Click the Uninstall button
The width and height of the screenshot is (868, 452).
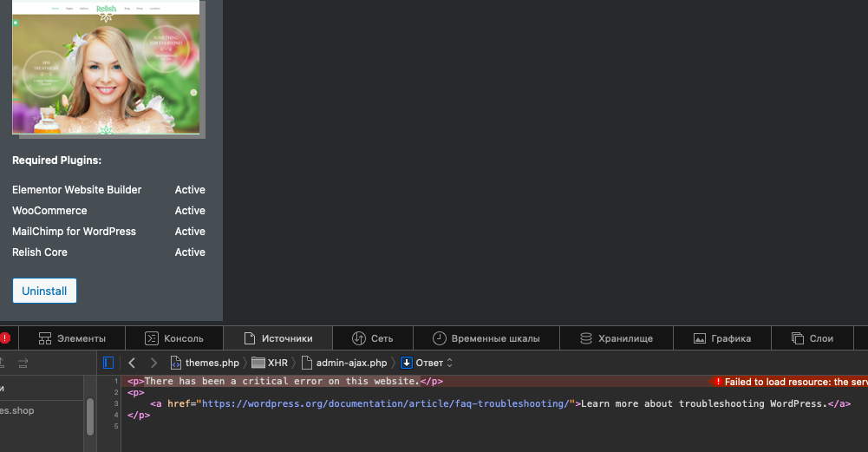point(44,291)
